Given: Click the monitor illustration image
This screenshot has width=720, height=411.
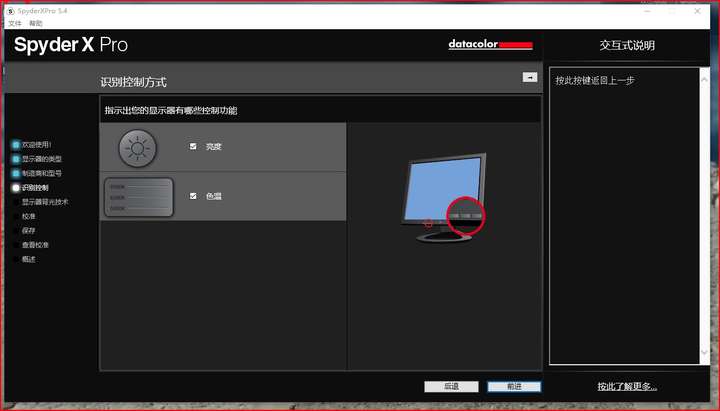Looking at the screenshot, I should coord(444,198).
